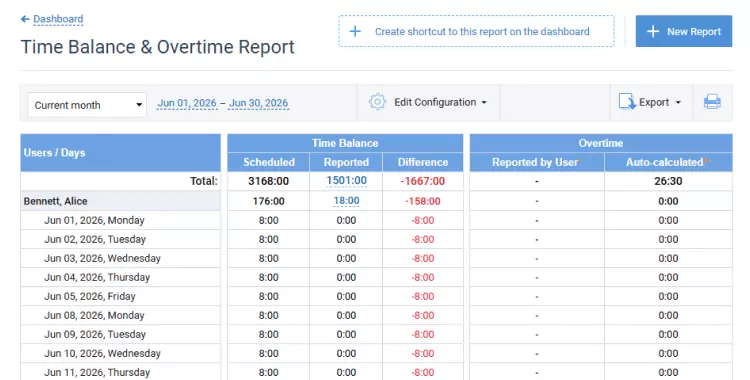Open Alice Bennett's reported 18:00 link
This screenshot has height=380, width=750.
[346, 201]
